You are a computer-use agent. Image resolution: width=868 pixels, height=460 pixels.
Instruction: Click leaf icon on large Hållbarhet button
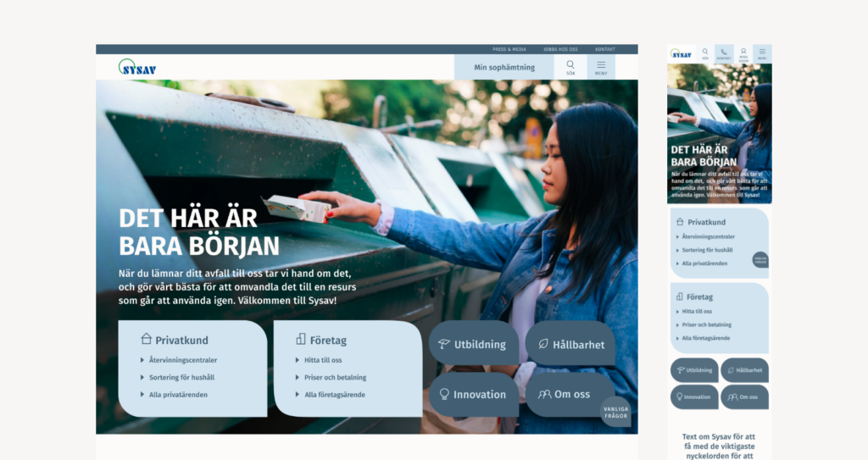click(543, 344)
